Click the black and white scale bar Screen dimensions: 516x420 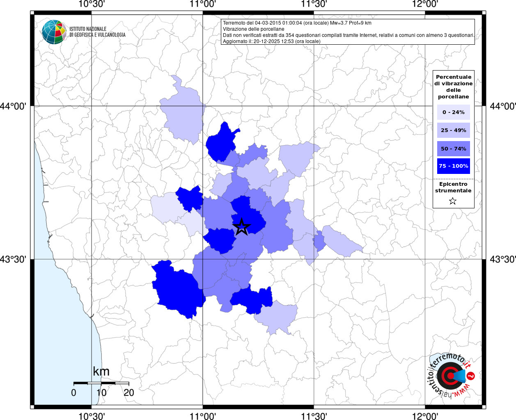(x=101, y=383)
